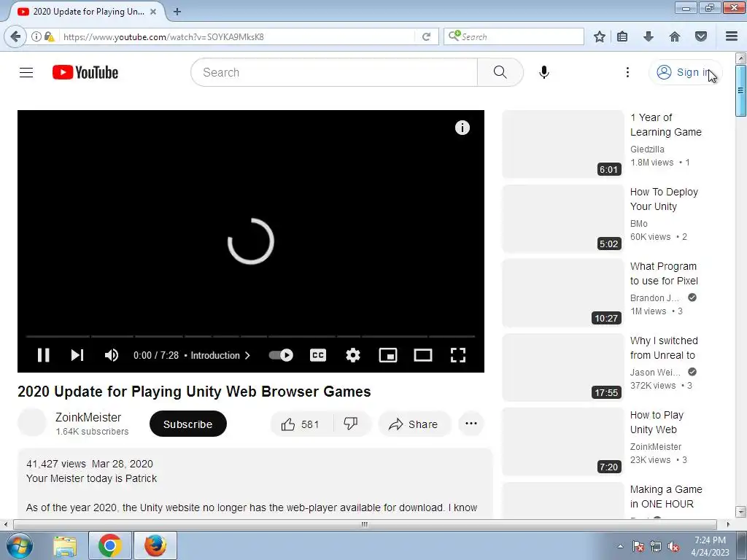
Task: Mute the video volume speaker icon
Action: pos(112,355)
